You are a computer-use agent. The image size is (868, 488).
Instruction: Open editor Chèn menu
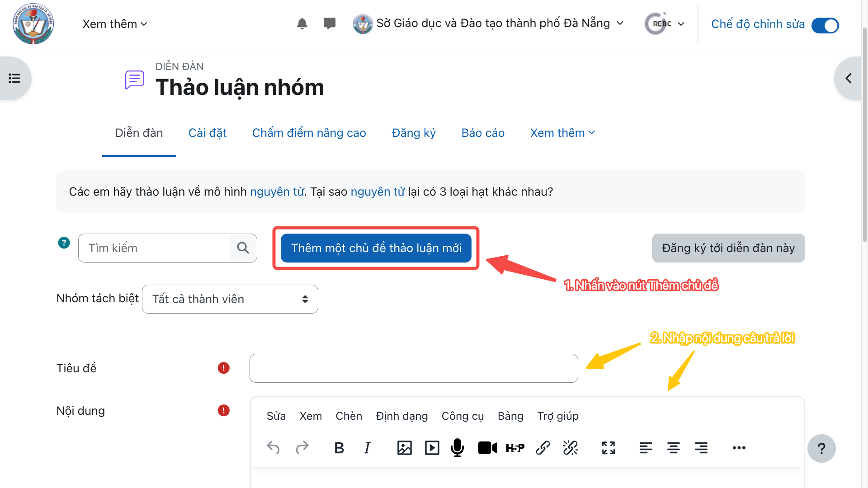click(x=349, y=416)
